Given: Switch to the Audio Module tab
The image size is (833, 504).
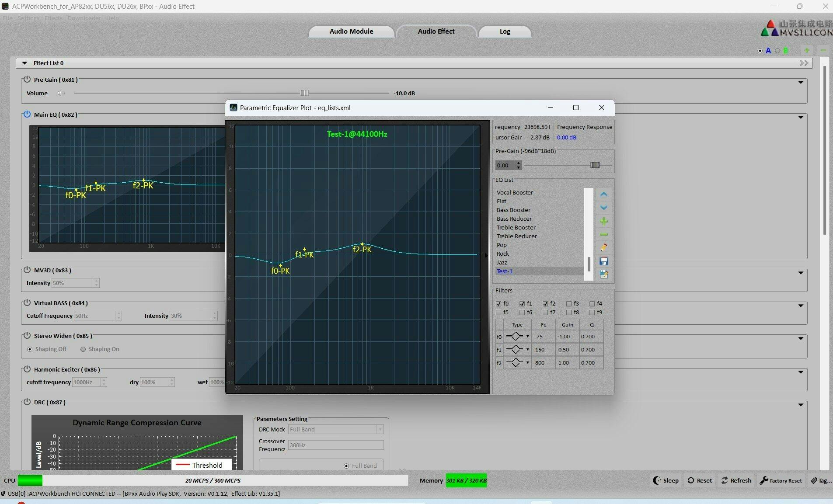Looking at the screenshot, I should pos(351,31).
